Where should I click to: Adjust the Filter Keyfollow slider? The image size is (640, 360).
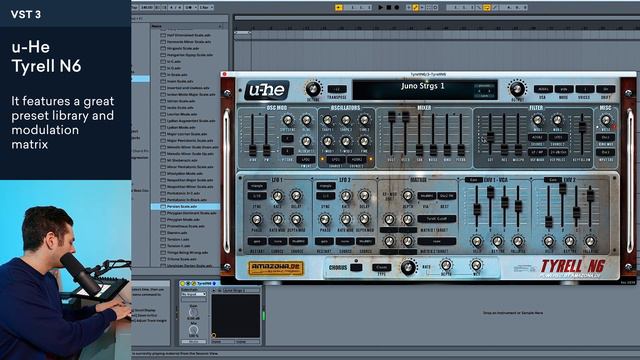click(582, 127)
